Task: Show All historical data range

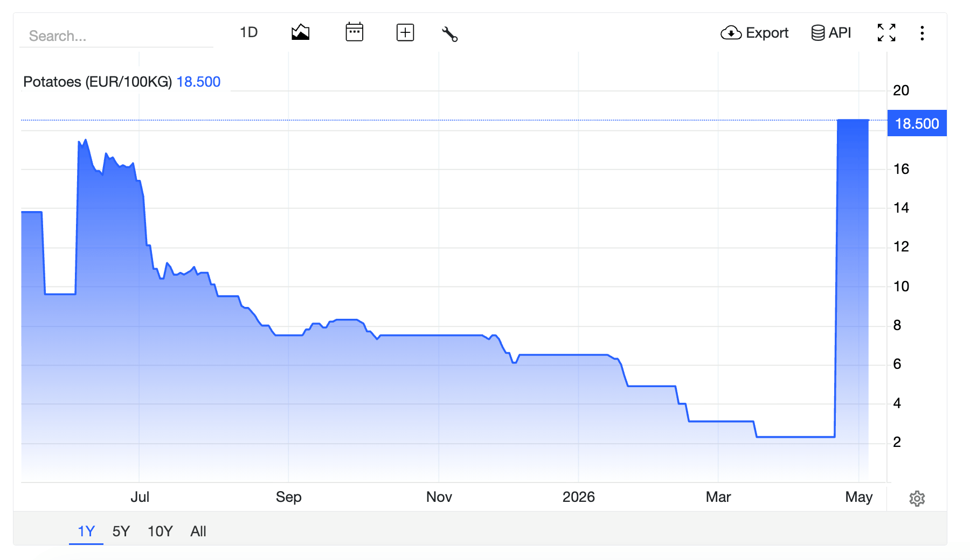Action: click(198, 531)
